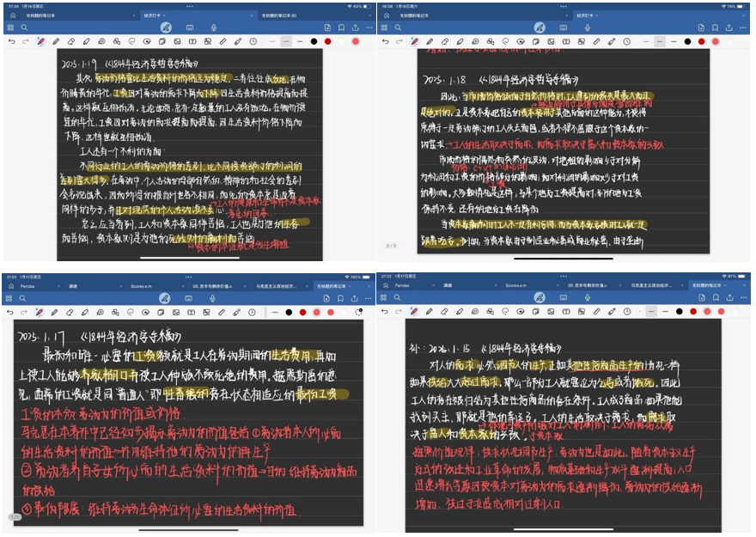756x537 pixels.
Task: Open search in the 2025.1.19 note window
Action: coord(23,27)
